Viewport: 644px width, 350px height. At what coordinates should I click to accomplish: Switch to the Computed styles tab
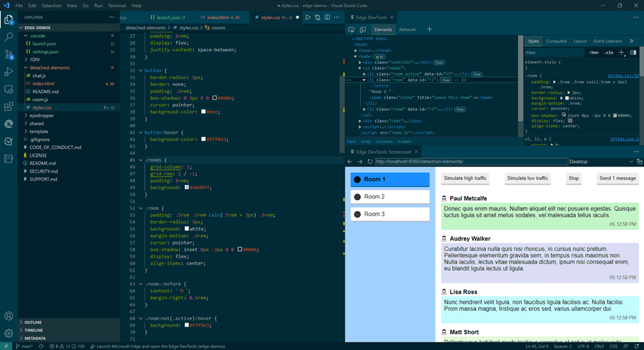556,41
